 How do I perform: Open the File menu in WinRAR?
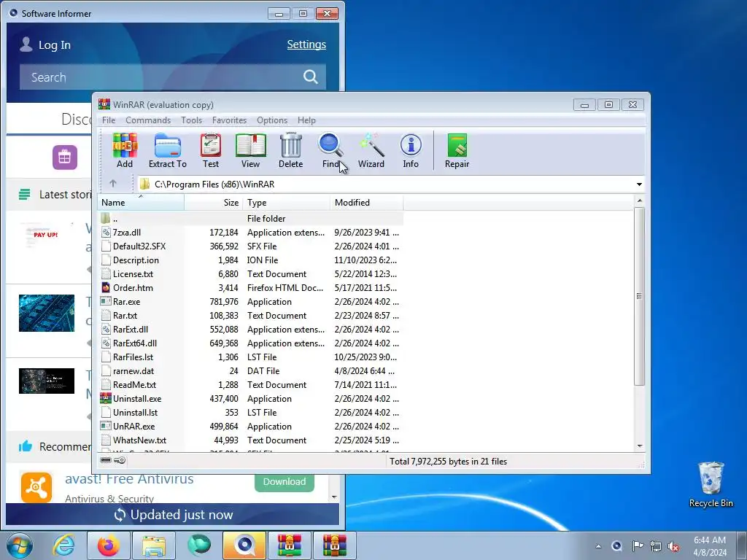pos(109,120)
